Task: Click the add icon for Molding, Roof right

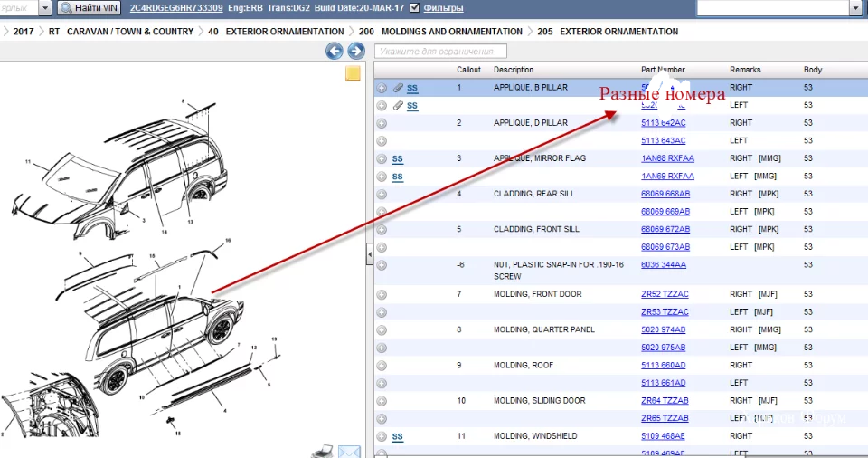Action: (382, 366)
